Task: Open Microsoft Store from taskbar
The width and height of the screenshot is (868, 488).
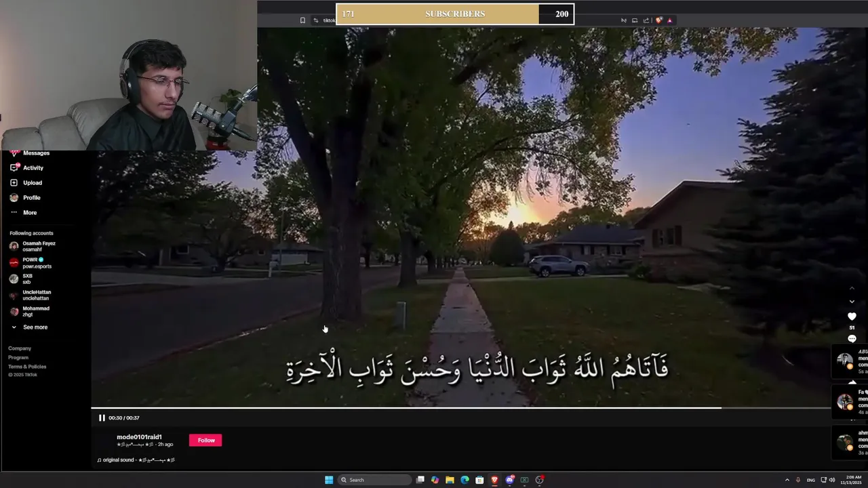Action: [x=479, y=480]
